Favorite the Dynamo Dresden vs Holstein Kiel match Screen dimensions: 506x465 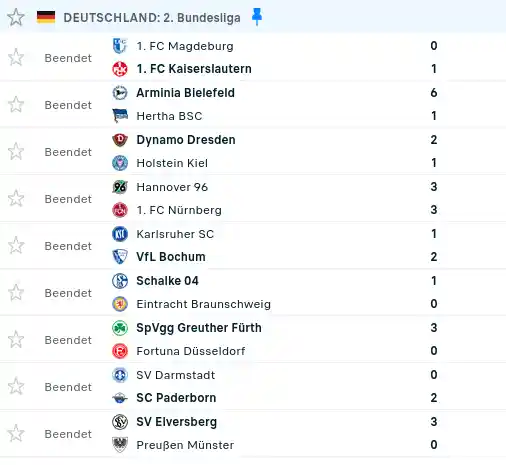16,151
